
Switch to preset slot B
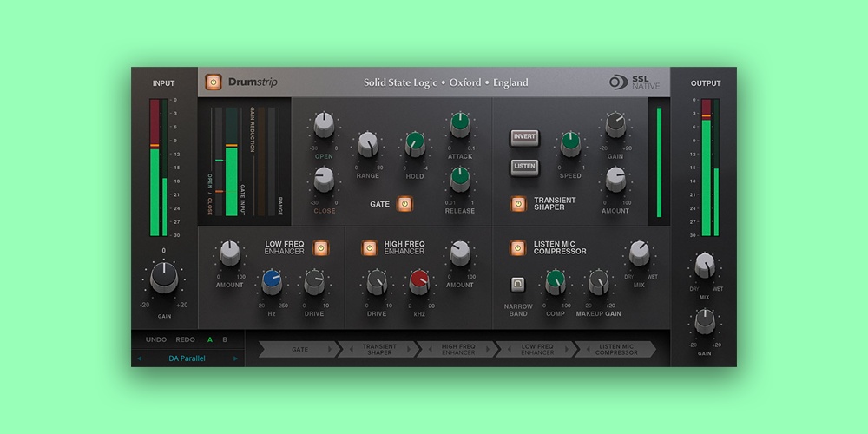coord(225,339)
